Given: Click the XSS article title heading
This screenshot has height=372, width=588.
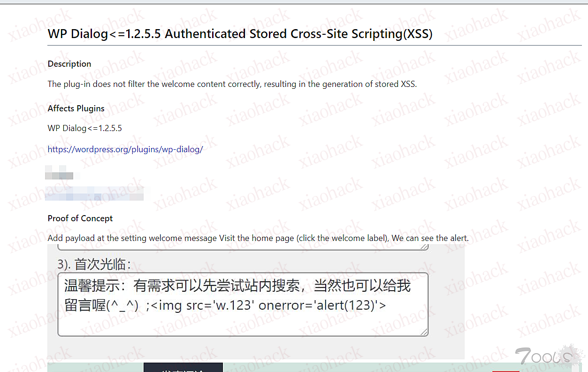Looking at the screenshot, I should [240, 34].
